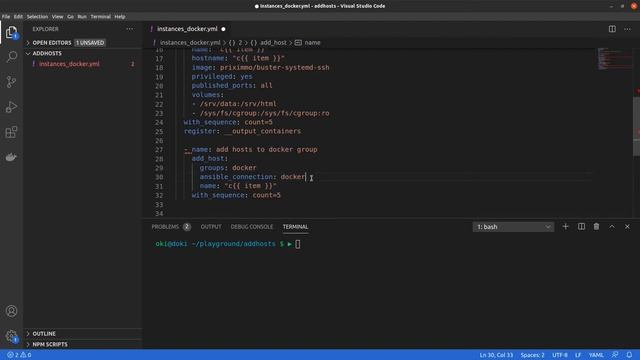This screenshot has width=640, height=360.
Task: Open Run and Debug view
Action: tap(11, 107)
